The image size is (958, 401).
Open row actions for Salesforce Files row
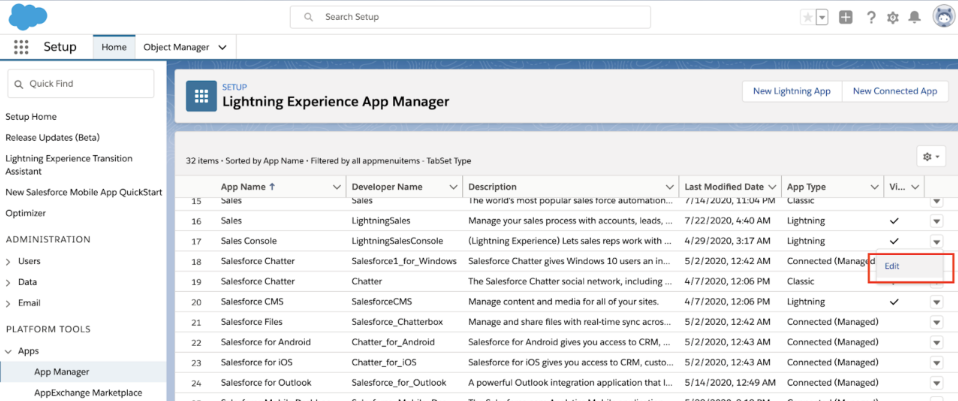point(937,322)
